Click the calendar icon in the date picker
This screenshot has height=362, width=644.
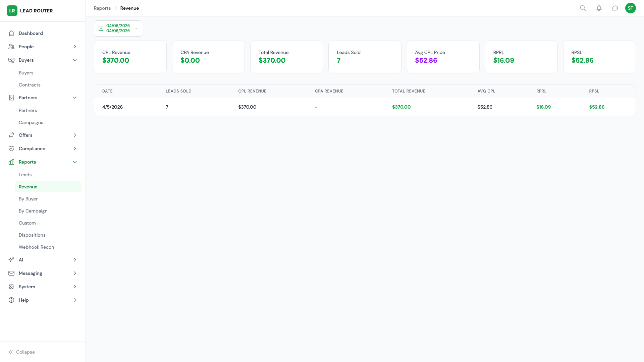[101, 28]
